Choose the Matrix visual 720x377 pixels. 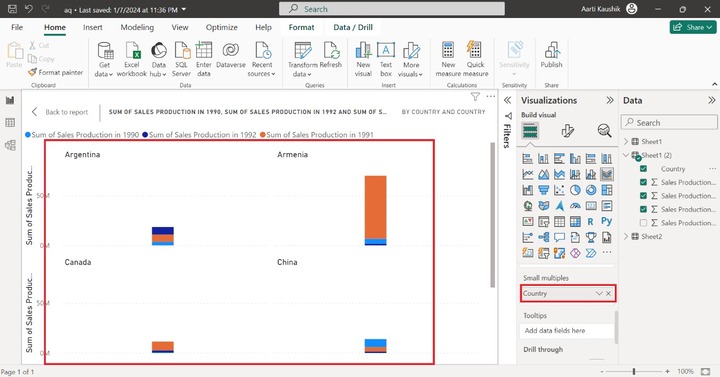pos(575,221)
